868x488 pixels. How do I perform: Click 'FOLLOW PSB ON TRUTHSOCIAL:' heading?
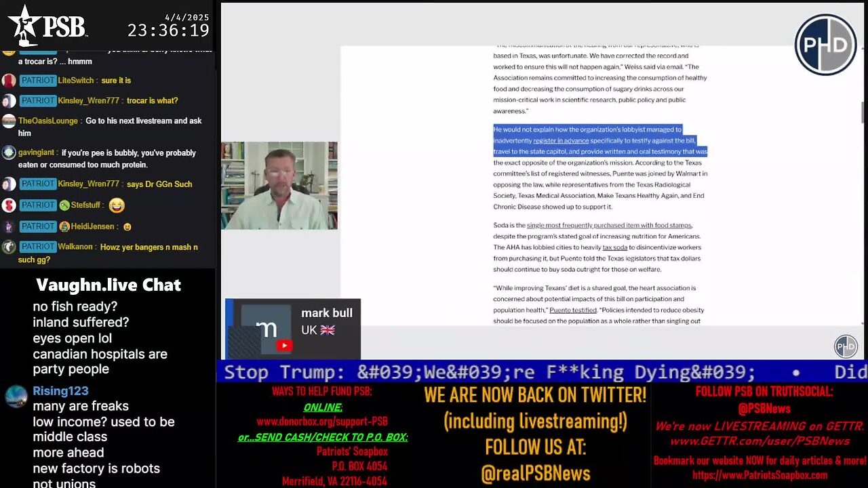click(x=764, y=391)
